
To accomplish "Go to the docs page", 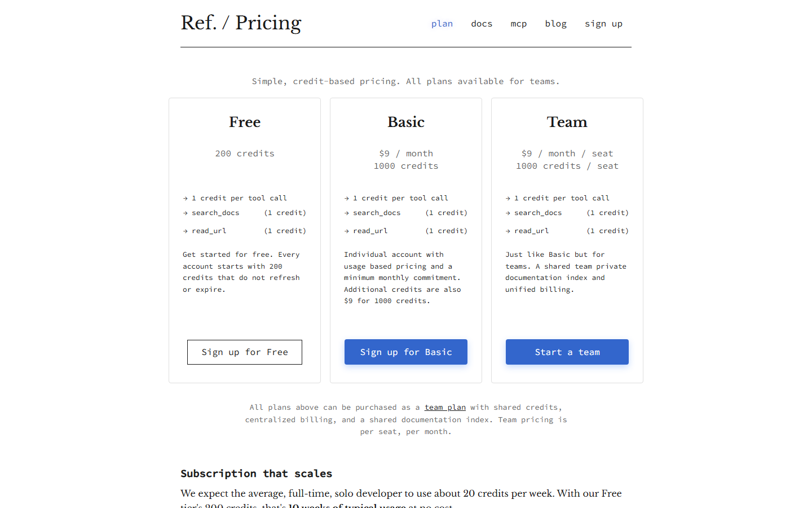I will point(482,24).
